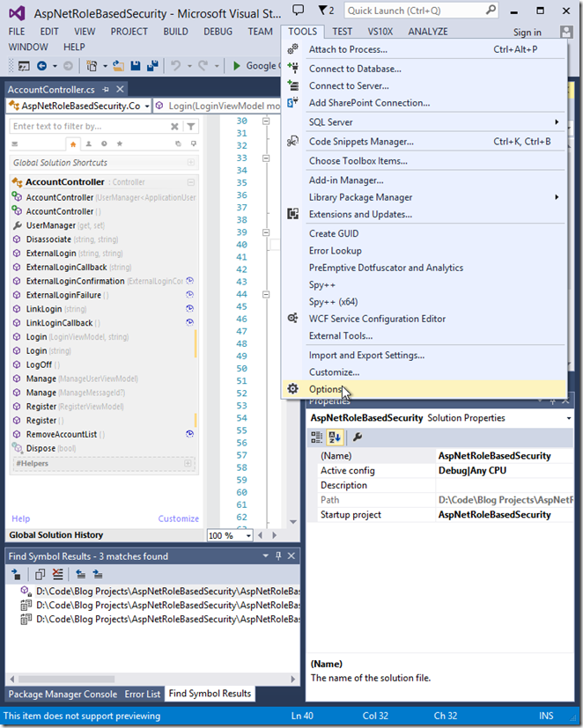Viewport: 583px width, 728px height.
Task: Open the BUILD menu
Action: pos(175,32)
